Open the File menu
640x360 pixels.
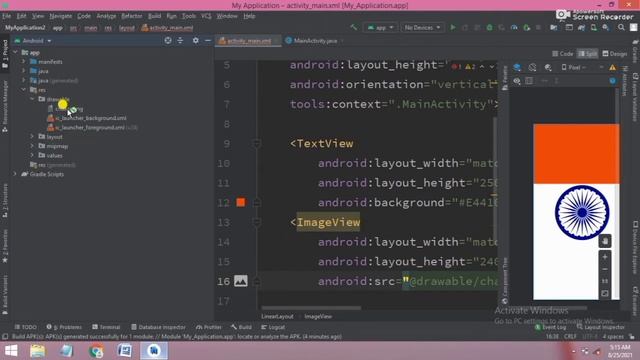[7, 16]
